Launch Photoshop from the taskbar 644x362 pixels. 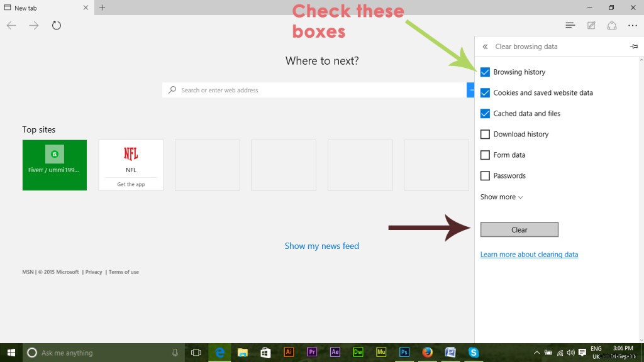[404, 352]
